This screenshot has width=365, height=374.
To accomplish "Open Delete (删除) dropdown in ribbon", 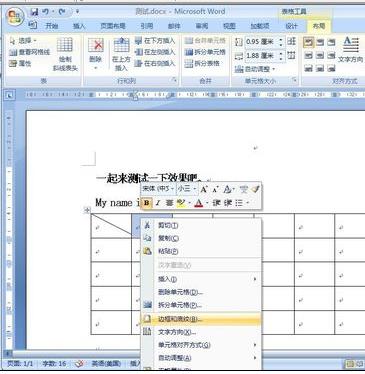I will click(96, 54).
